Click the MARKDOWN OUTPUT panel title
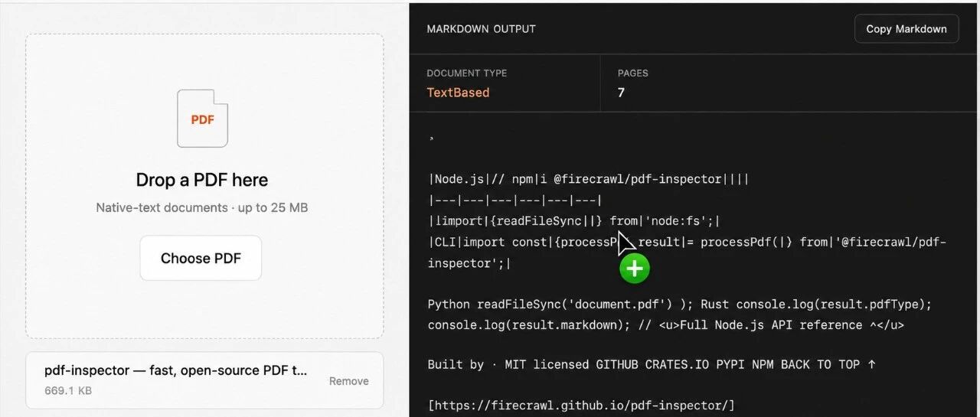The width and height of the screenshot is (980, 417). click(481, 29)
